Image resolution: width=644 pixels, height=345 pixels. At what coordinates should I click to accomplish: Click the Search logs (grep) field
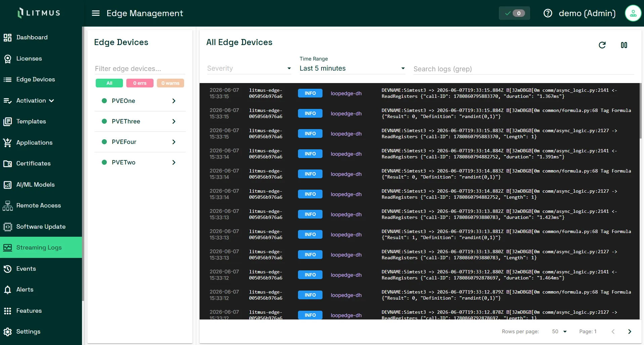point(523,69)
